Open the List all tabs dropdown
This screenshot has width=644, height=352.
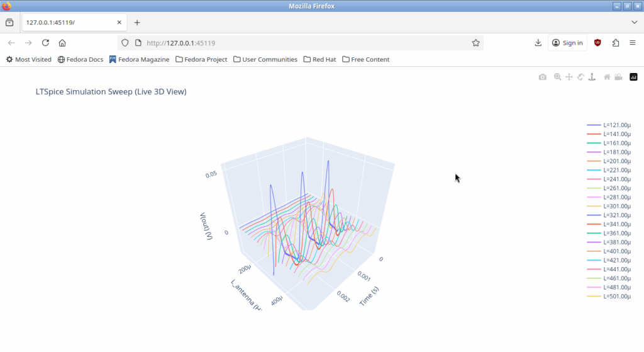point(634,22)
